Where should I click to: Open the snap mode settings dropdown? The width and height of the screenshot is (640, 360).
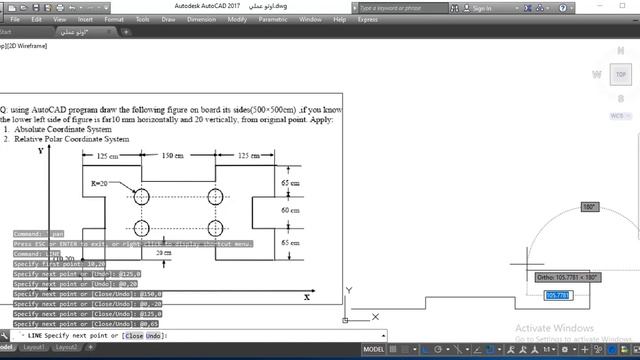click(415, 349)
